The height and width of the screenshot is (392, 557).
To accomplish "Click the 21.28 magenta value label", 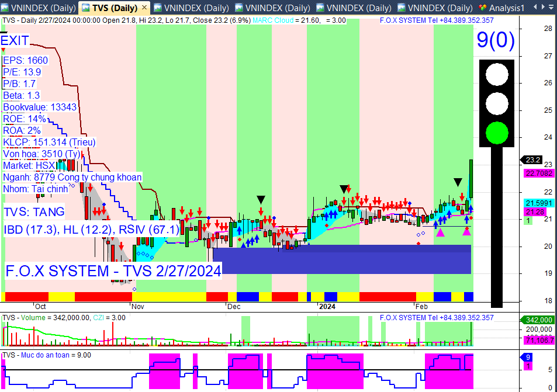I will pos(535,212).
